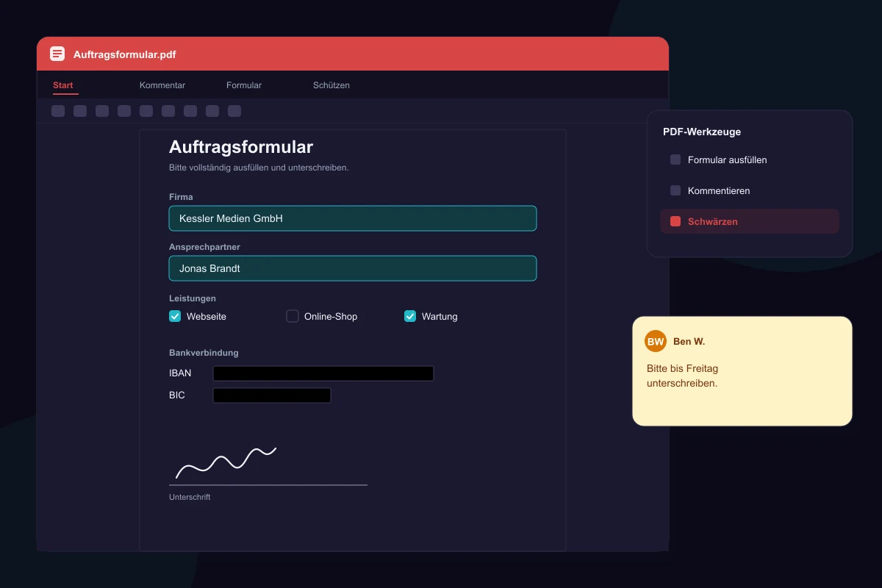Open the Schützen tab
882x588 pixels.
331,85
